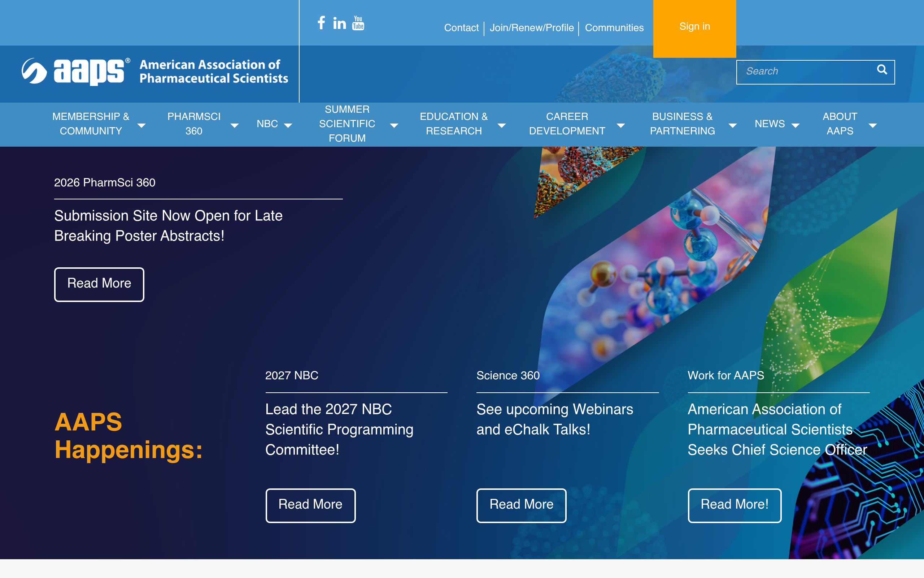
Task: Expand the About AAPS dropdown arrow
Action: point(873,125)
